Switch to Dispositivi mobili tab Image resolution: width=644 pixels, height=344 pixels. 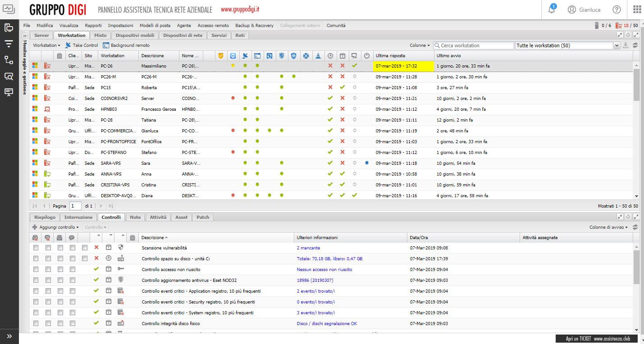[135, 35]
